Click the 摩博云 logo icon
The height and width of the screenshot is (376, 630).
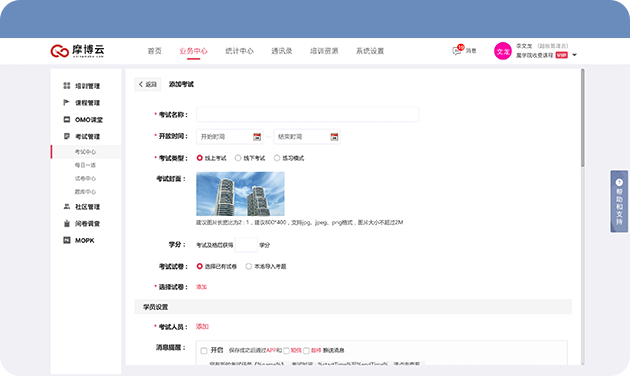59,51
